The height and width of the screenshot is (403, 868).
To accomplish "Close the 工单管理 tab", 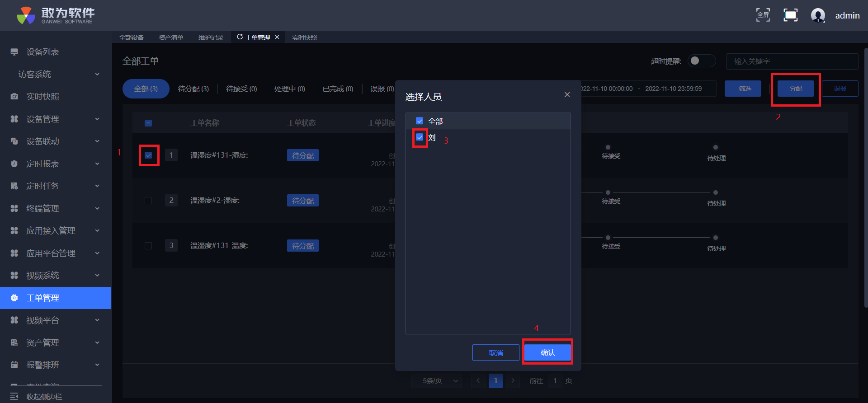I will pyautogui.click(x=277, y=37).
